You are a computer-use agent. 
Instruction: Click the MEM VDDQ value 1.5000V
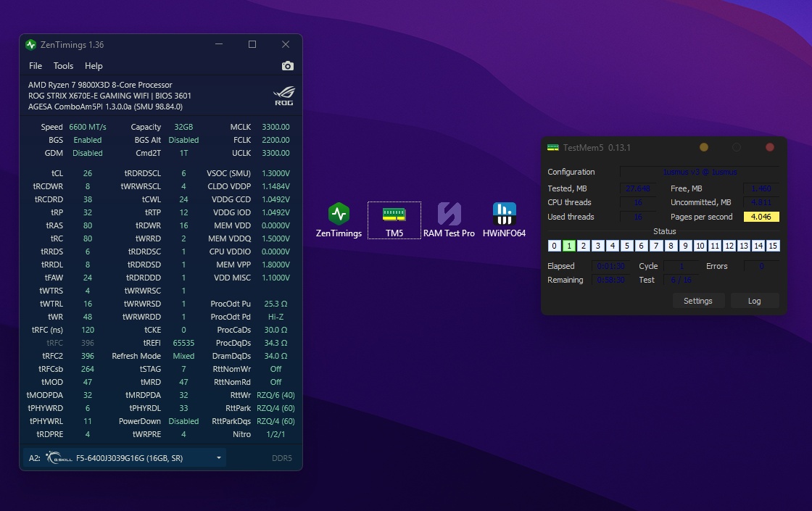point(275,238)
